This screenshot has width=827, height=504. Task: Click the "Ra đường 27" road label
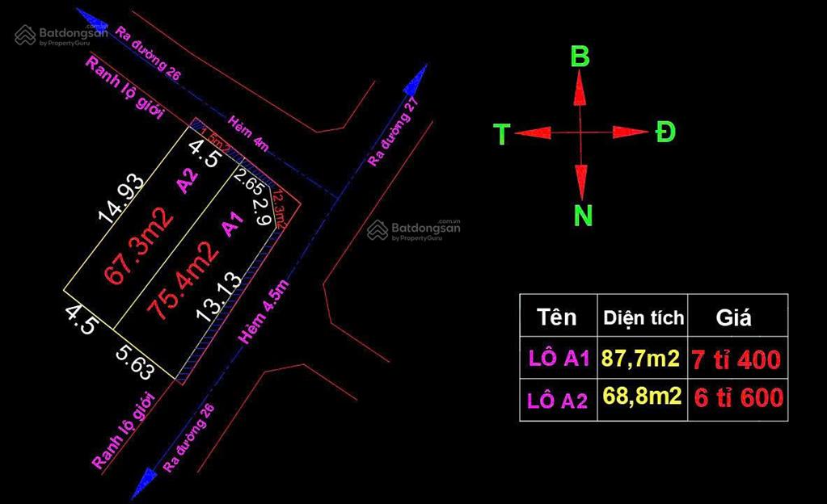point(394,132)
